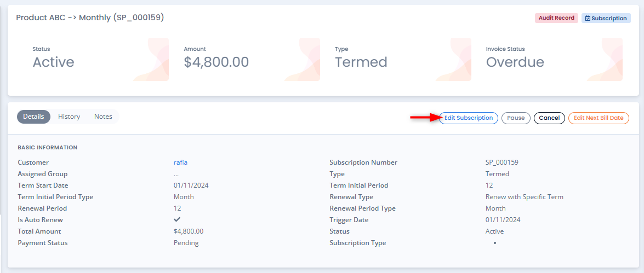Viewport: 644px width, 273px height.
Task: Select the Details tab
Action: pyautogui.click(x=33, y=117)
